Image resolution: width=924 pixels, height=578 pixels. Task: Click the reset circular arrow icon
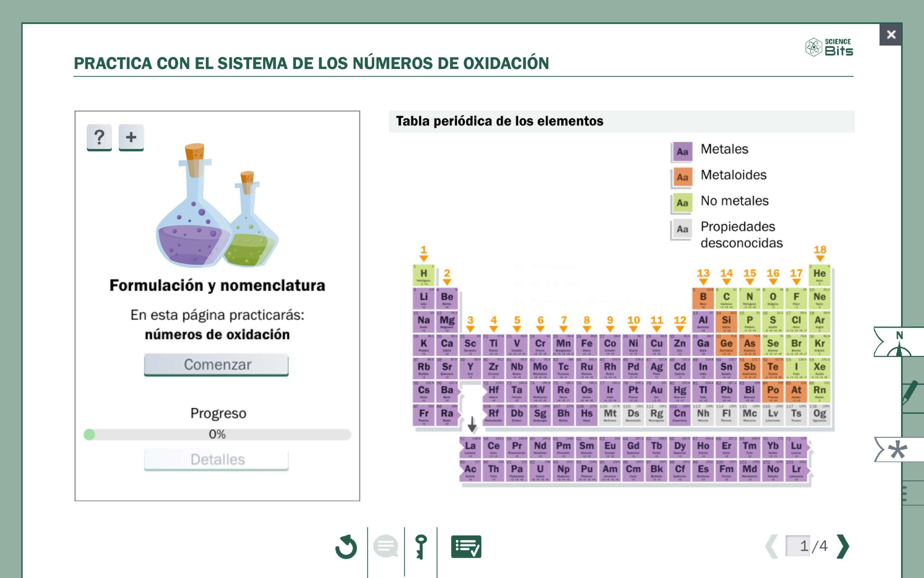(346, 547)
